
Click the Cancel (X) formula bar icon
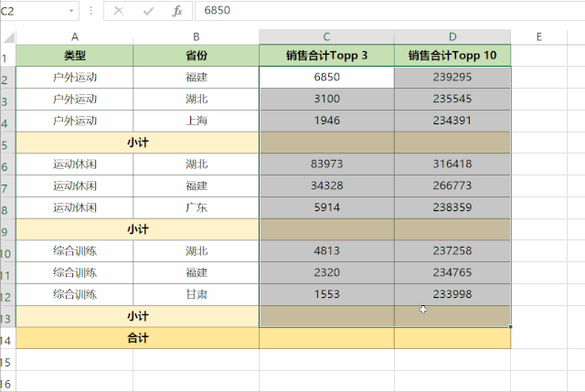pos(119,11)
